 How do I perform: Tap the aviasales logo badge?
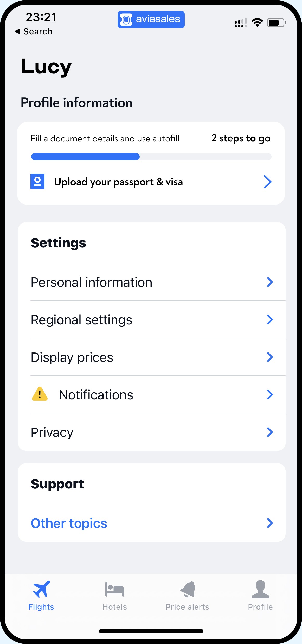[151, 19]
